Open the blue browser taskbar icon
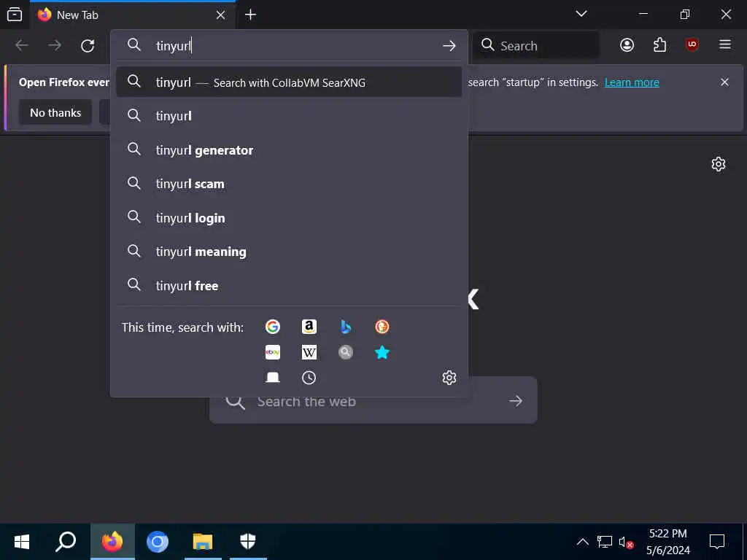Image resolution: width=747 pixels, height=560 pixels. tap(158, 542)
